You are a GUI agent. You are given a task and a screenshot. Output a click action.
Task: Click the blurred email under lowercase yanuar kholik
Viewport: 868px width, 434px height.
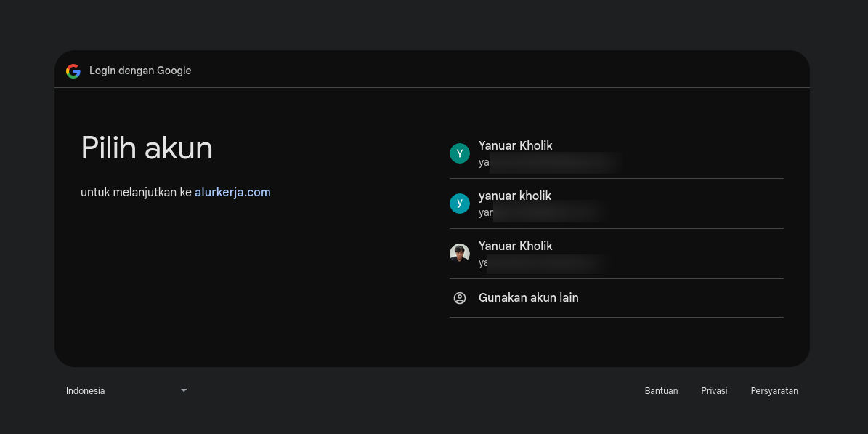[x=545, y=213]
